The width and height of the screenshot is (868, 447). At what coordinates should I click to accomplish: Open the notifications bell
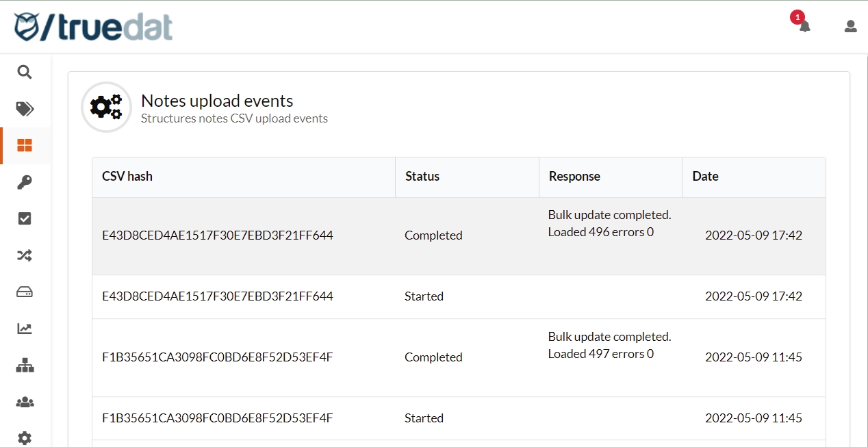tap(804, 26)
